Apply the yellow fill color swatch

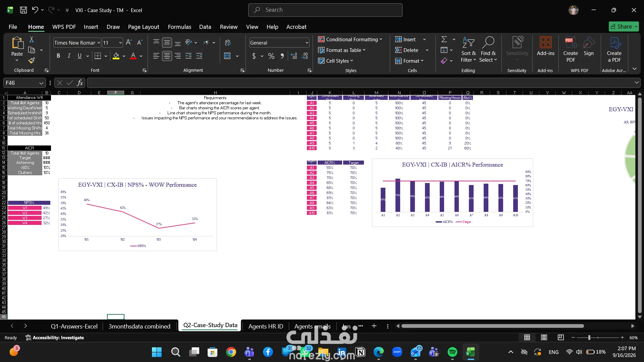[x=116, y=56]
